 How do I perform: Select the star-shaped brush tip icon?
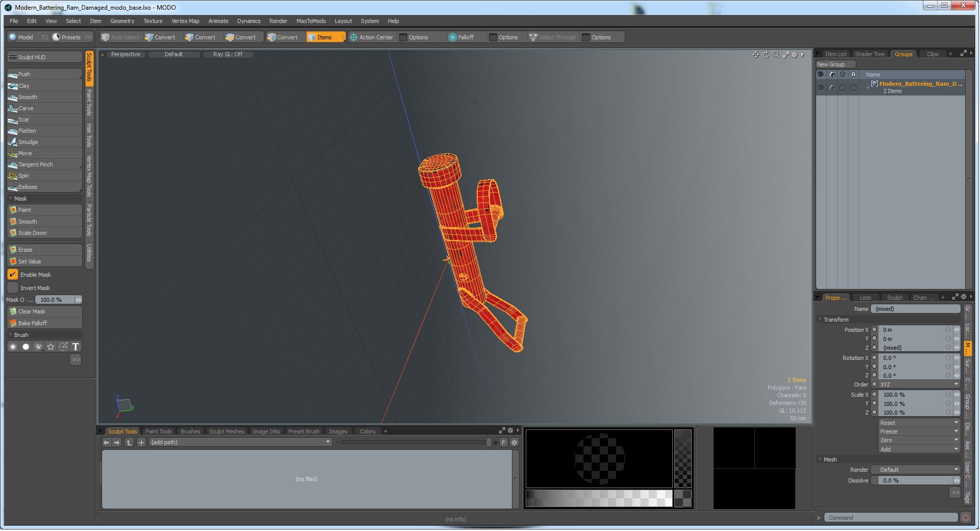click(x=51, y=347)
